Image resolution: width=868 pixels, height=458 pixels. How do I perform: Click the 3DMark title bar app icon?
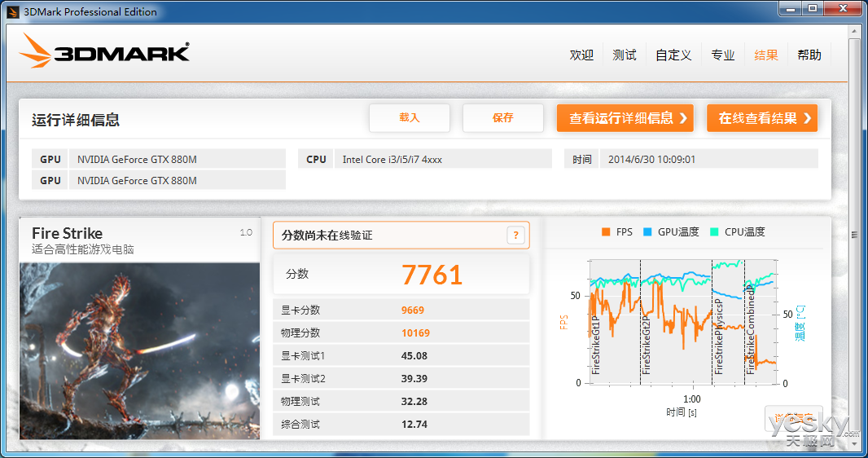click(12, 11)
